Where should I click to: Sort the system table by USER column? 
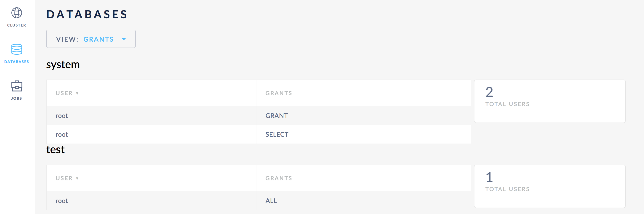coord(67,93)
